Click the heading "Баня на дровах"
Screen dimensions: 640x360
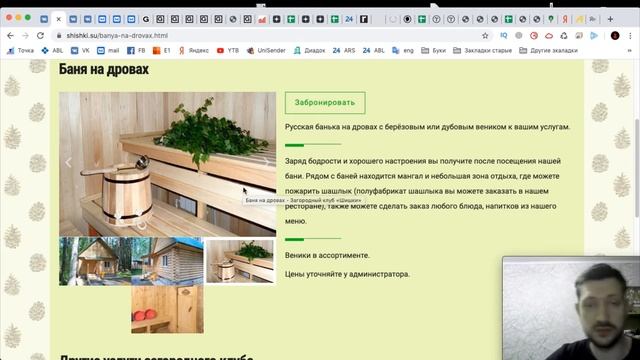click(104, 69)
